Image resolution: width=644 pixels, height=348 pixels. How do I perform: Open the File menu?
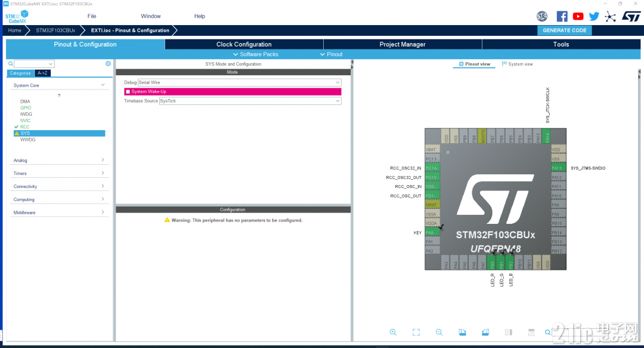click(92, 16)
